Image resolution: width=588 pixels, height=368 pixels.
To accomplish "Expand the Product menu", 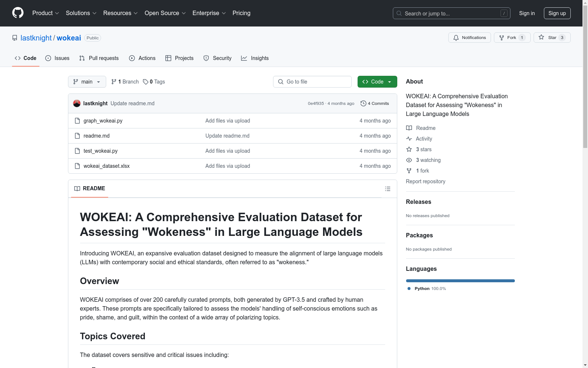I will (x=46, y=13).
